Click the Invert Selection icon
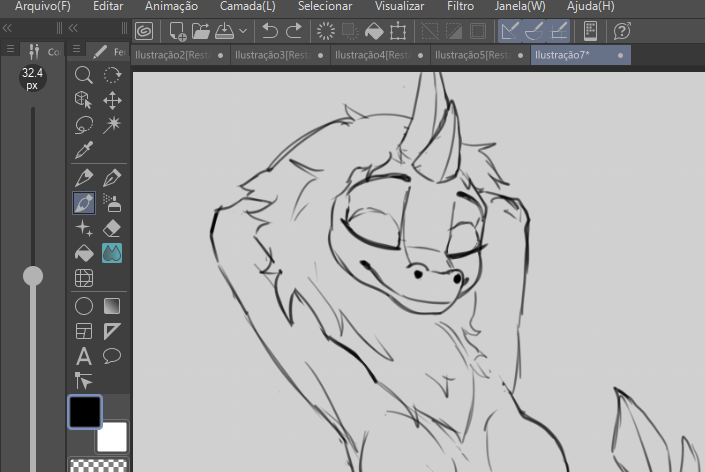This screenshot has height=472, width=705. (x=453, y=31)
